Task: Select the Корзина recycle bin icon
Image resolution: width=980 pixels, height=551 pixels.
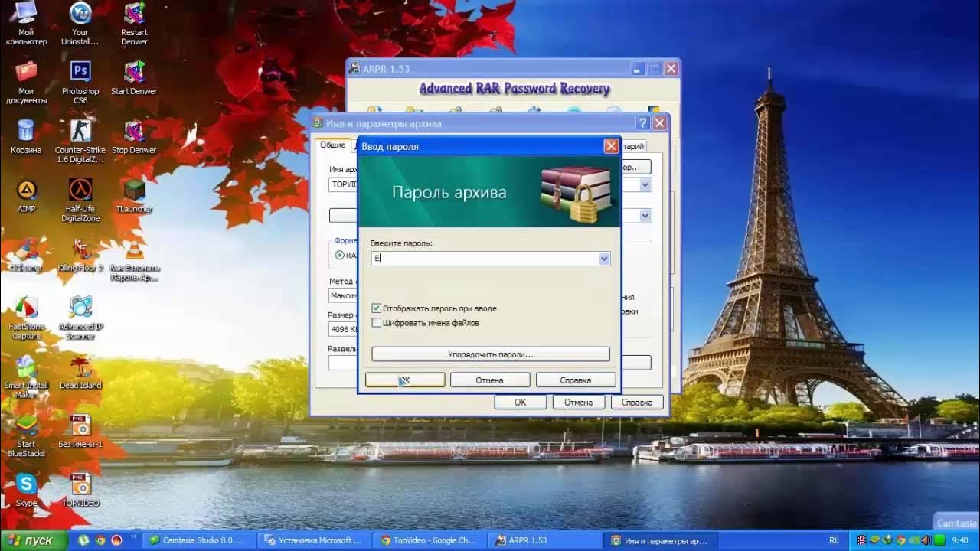Action: tap(26, 137)
